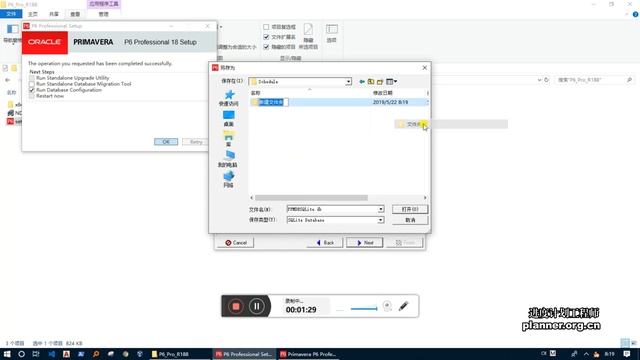Select Desktop in Save dialog sidebar
Screen dimensions: 640x360
(229, 119)
